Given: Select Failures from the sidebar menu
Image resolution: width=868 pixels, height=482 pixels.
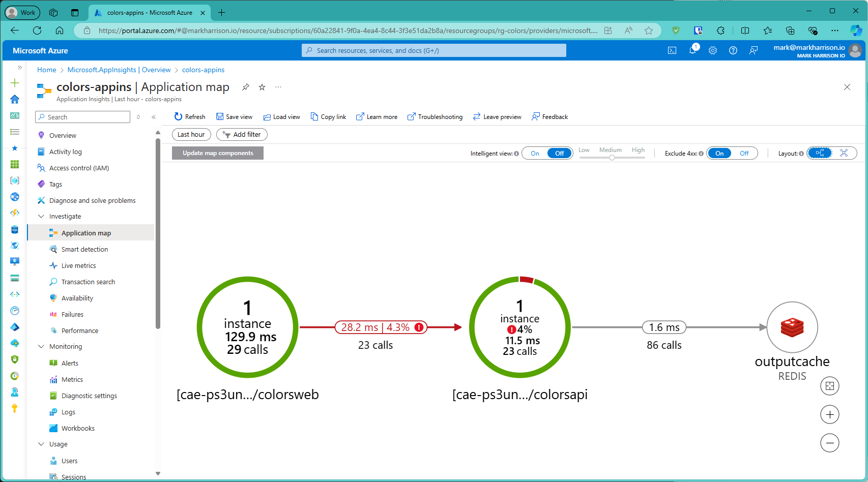Looking at the screenshot, I should pyautogui.click(x=72, y=314).
